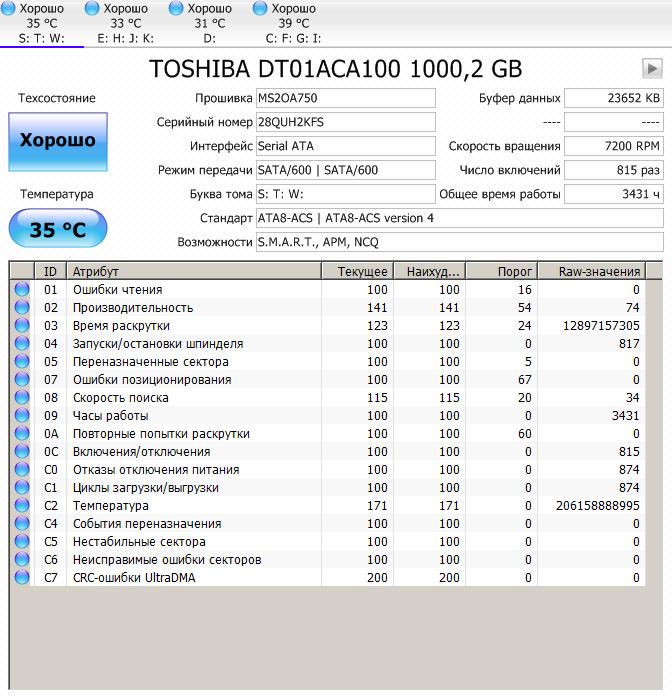The image size is (672, 699).
Task: Click the 35 °C temperature button
Action: [58, 229]
